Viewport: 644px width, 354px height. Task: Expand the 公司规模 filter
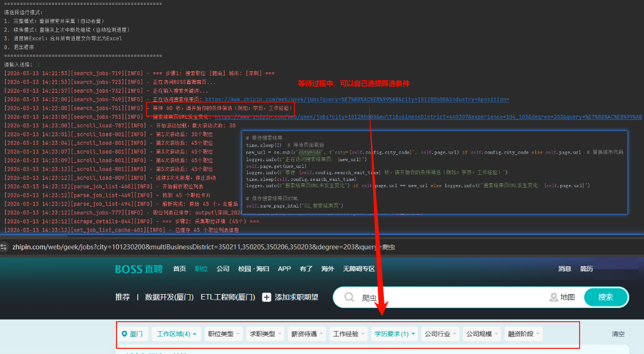tap(482, 334)
